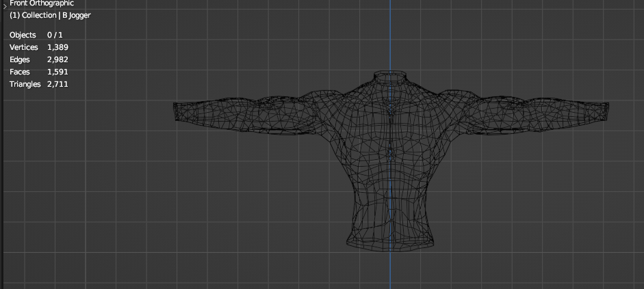
Task: Expand the toolbar arrow at top-left edge
Action: [x=5, y=7]
